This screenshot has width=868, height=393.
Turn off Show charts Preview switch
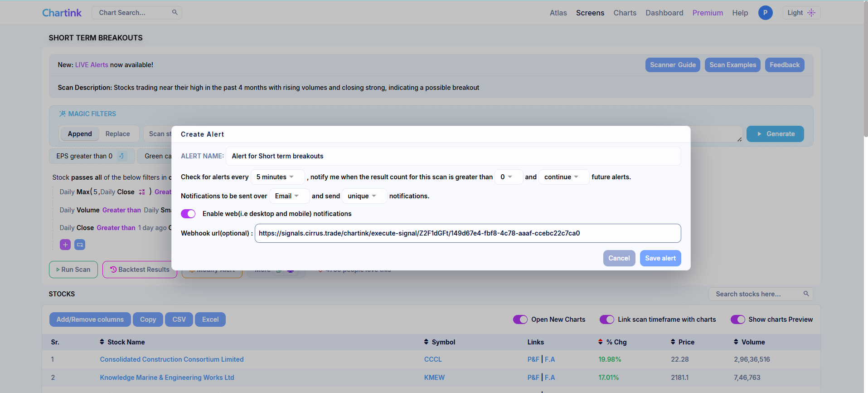[x=737, y=319]
